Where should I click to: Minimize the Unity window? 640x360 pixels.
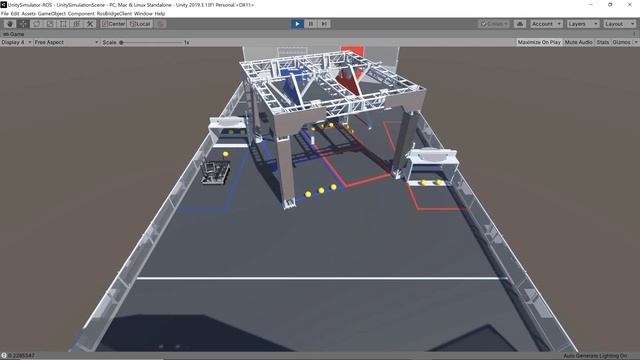click(x=591, y=4)
